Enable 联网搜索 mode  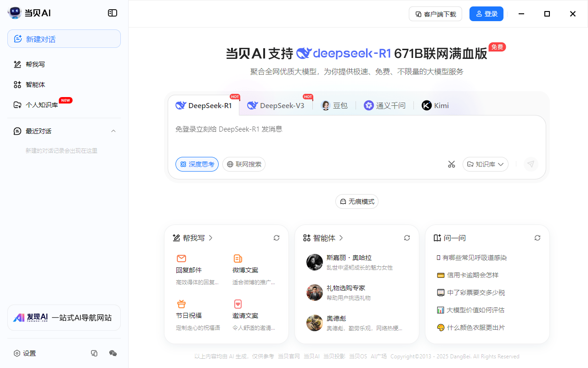point(244,164)
